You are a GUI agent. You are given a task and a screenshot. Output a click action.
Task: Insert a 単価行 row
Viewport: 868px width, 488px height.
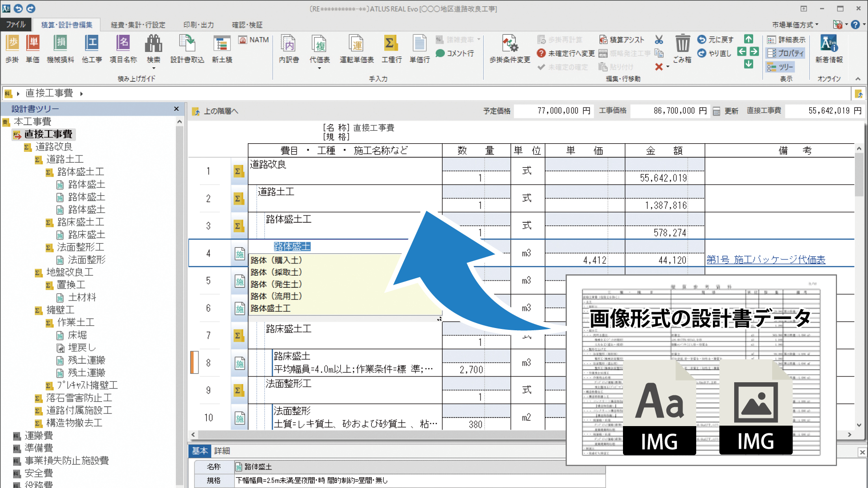point(420,49)
